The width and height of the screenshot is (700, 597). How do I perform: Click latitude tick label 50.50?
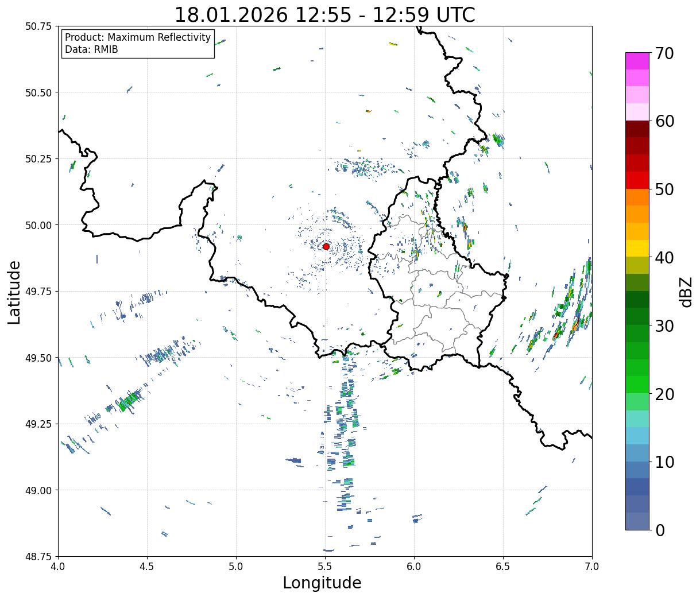click(38, 92)
